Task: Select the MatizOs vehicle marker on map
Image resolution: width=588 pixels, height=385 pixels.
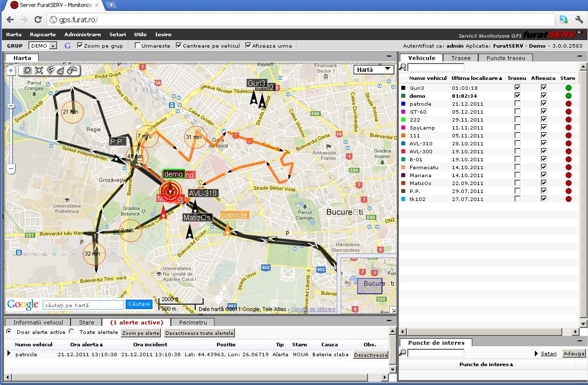Action: 190,231
